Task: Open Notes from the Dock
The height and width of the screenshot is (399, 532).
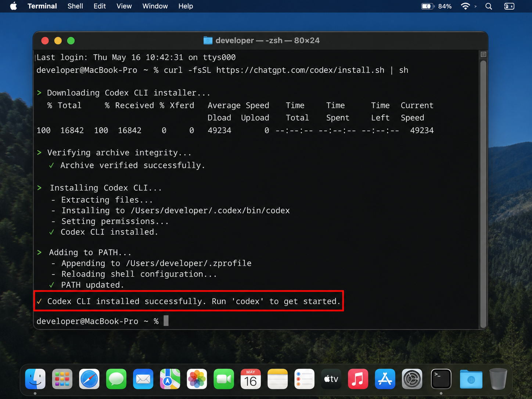Action: point(278,379)
